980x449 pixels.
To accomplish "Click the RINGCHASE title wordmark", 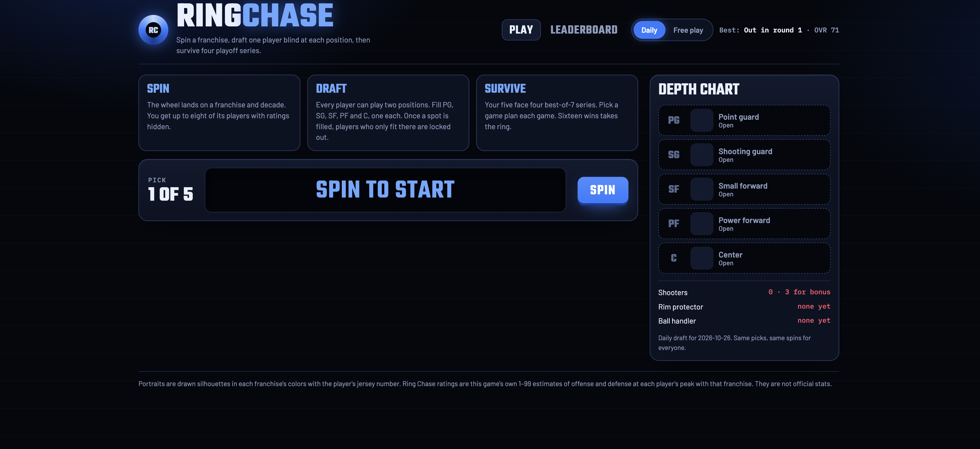I will coord(255,16).
